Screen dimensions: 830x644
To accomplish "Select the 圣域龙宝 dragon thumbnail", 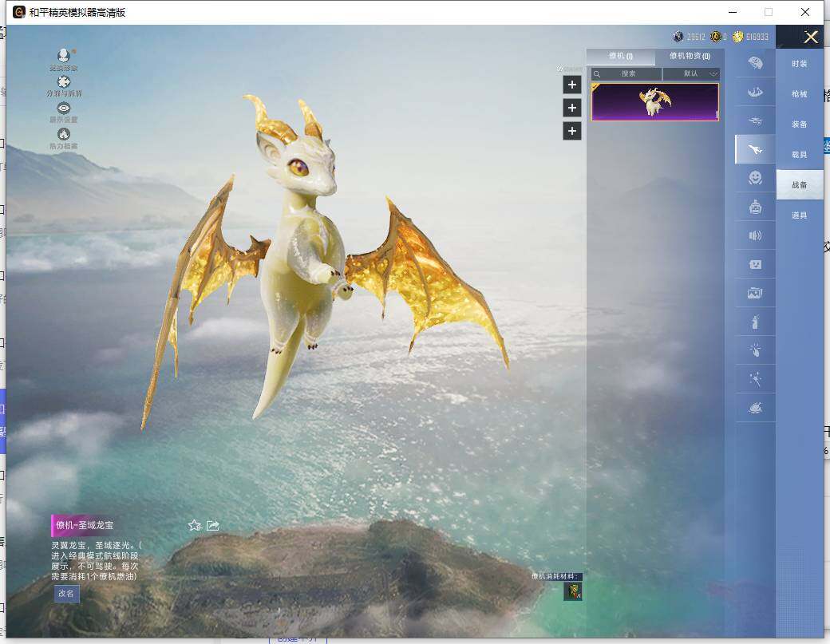I will (x=654, y=102).
